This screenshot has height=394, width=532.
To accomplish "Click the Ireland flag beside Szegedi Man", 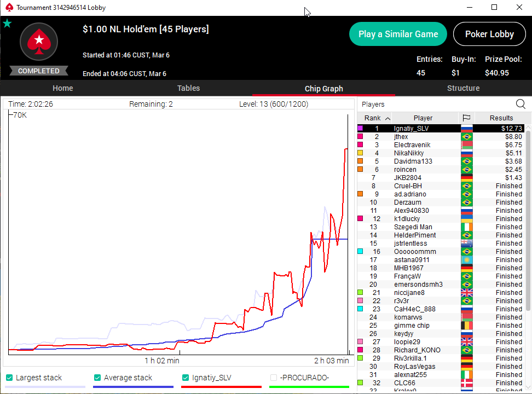I will pyautogui.click(x=467, y=227).
